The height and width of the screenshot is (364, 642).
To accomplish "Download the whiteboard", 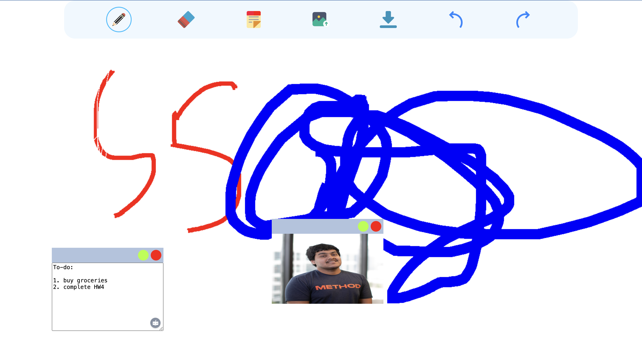I will pos(388,20).
